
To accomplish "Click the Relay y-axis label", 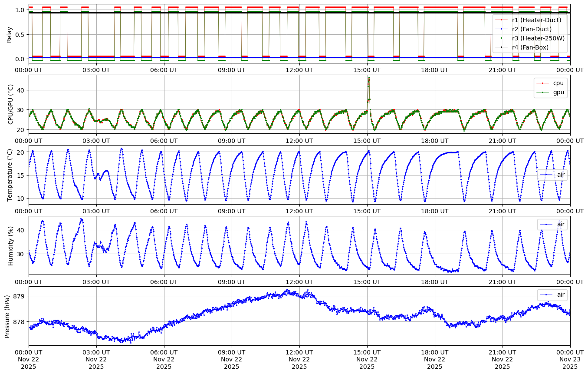I will pos(9,34).
